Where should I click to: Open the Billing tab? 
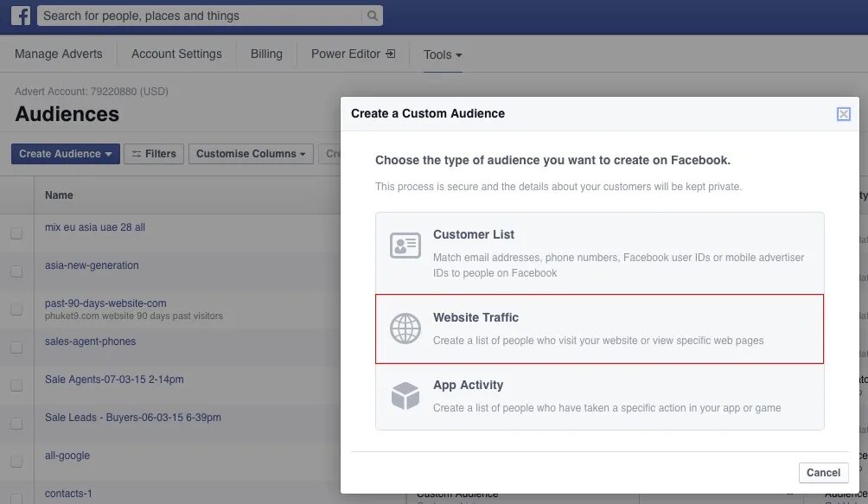coord(266,54)
